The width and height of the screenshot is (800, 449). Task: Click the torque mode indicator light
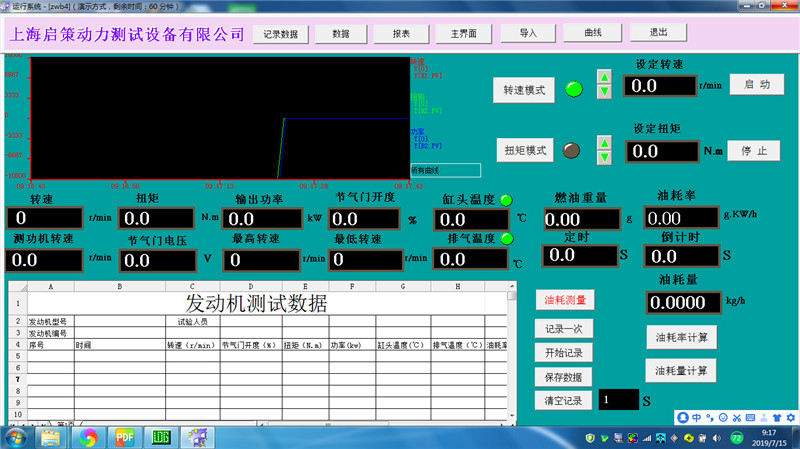tap(572, 151)
